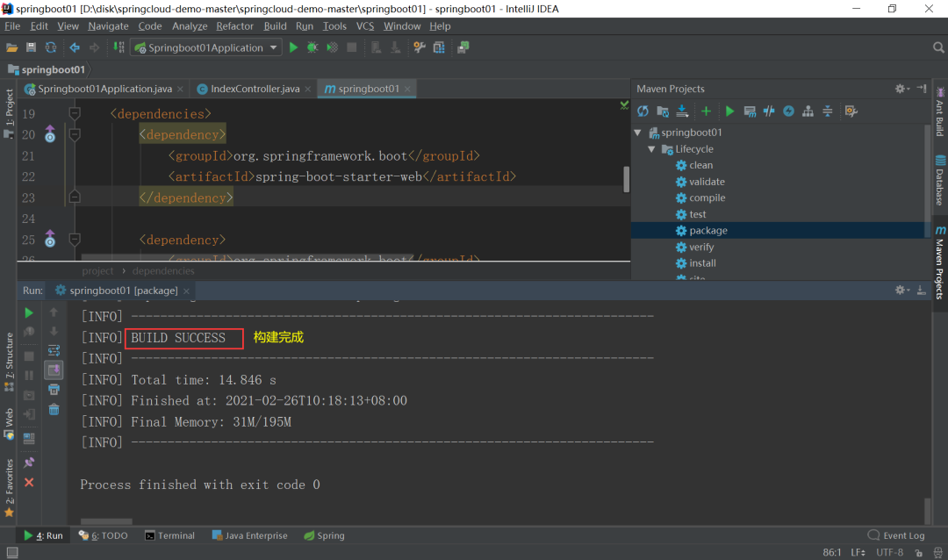
Task: Click Collapse All icon in the Maven toolbar
Action: point(828,111)
